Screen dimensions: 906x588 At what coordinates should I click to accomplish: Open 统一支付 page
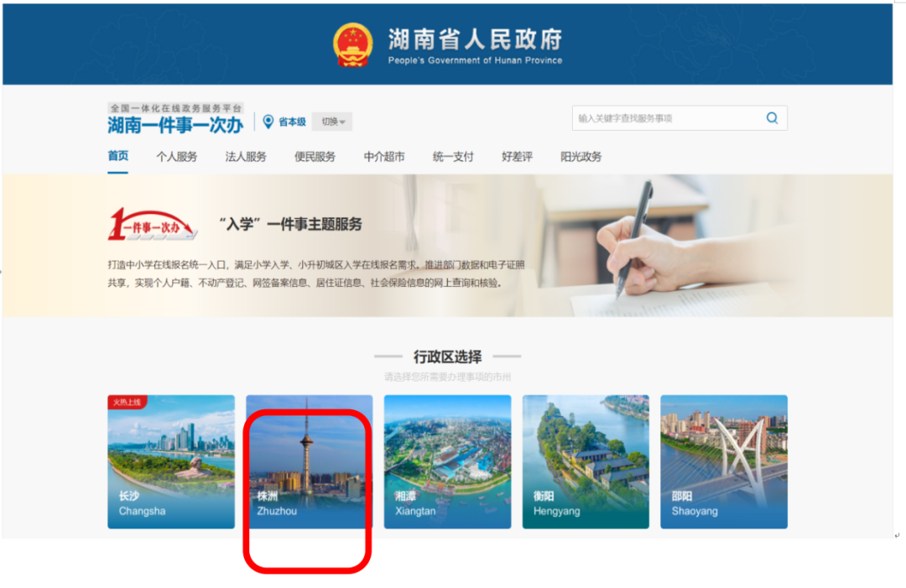pos(453,157)
